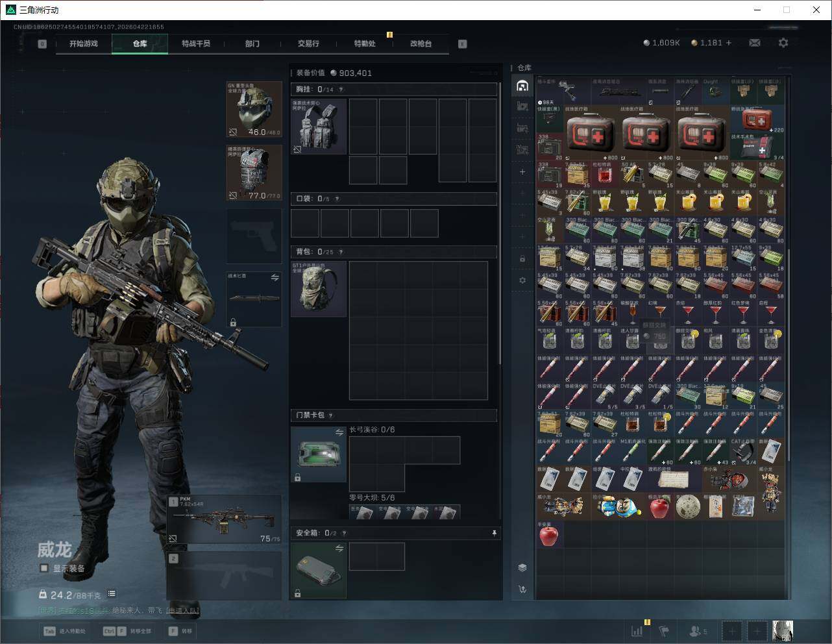Select the access keycard case icon
The width and height of the screenshot is (832, 644).
pos(318,454)
